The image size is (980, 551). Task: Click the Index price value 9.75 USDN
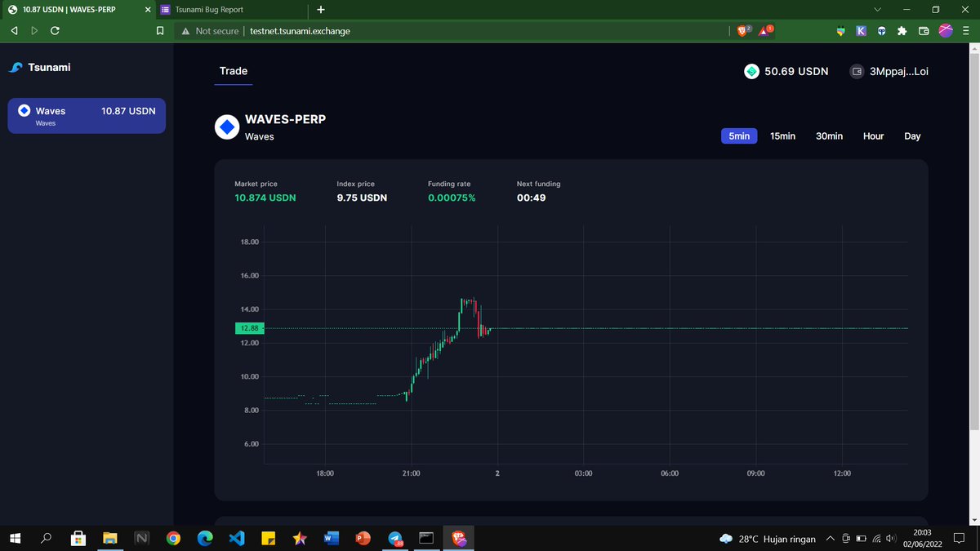coord(362,198)
